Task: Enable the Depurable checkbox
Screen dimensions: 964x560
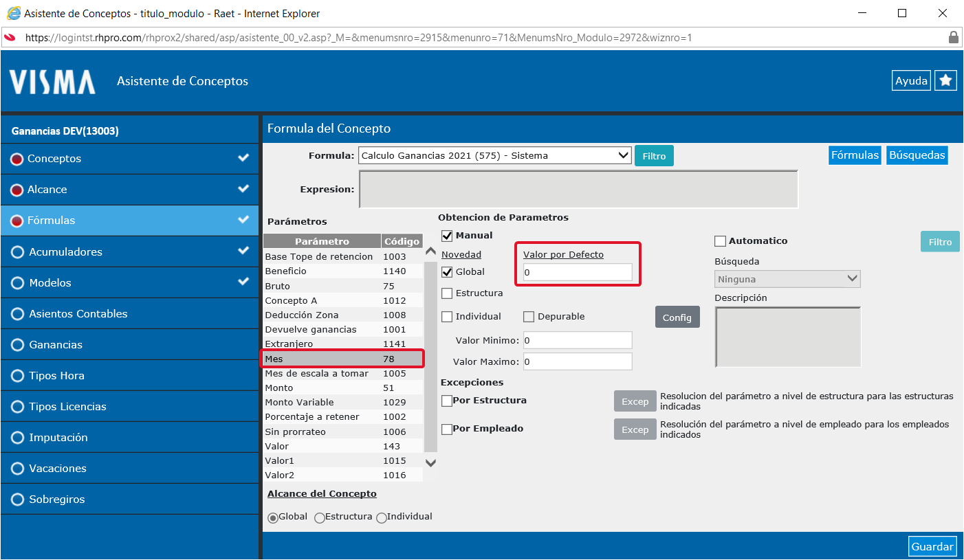Action: (529, 317)
